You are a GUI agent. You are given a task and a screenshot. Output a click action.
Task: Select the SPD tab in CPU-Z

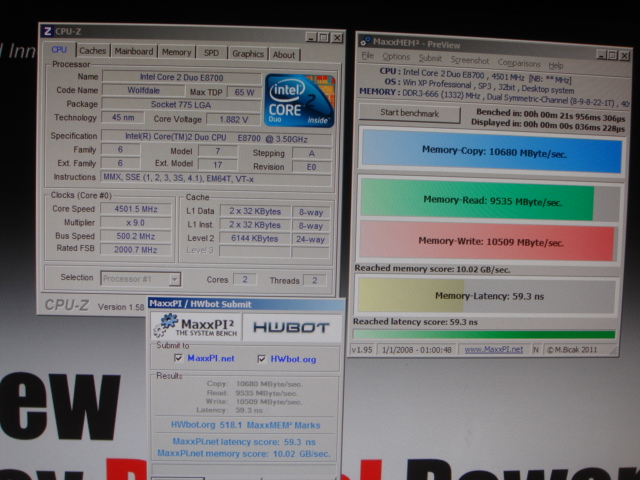[x=211, y=53]
